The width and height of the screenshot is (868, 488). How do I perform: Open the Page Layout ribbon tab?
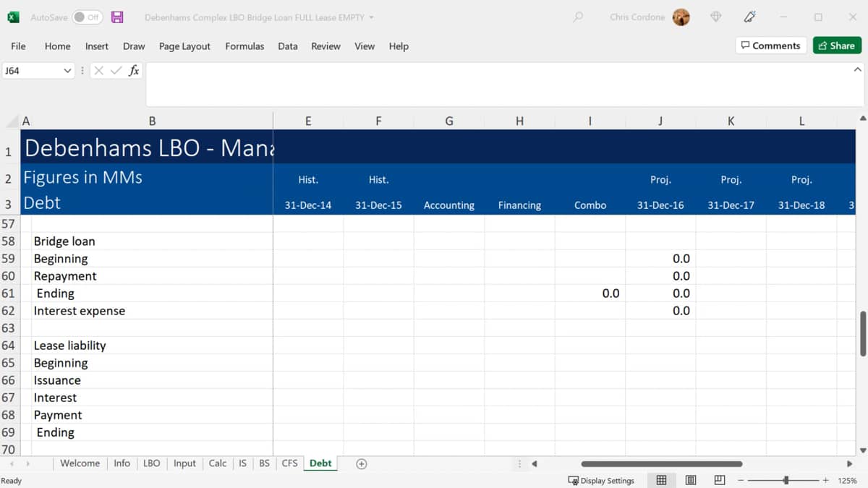click(184, 46)
